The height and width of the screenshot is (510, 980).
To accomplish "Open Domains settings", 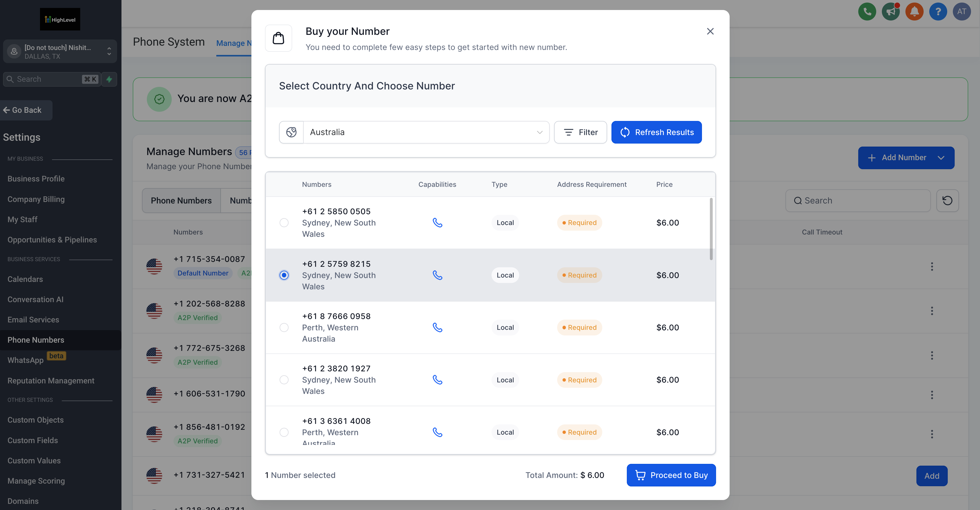I will click(x=23, y=501).
